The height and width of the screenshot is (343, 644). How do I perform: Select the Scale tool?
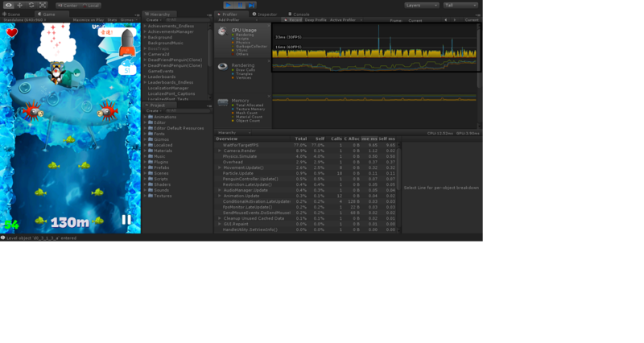tap(43, 6)
